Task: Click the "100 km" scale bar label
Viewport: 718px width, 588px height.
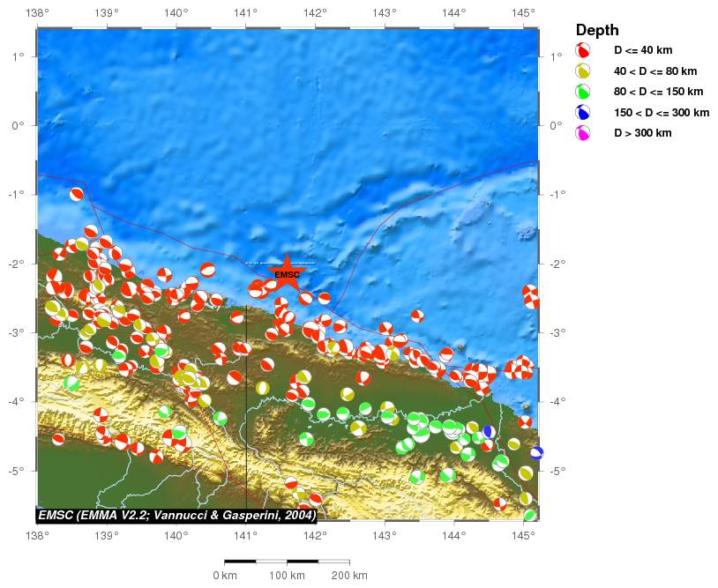Action: 287,576
